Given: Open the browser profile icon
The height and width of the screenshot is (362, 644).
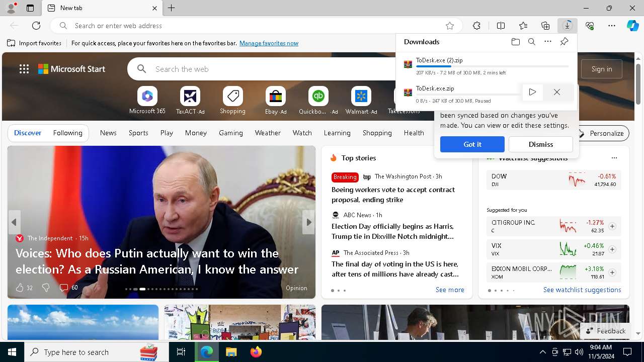Looking at the screenshot, I should click(11, 8).
